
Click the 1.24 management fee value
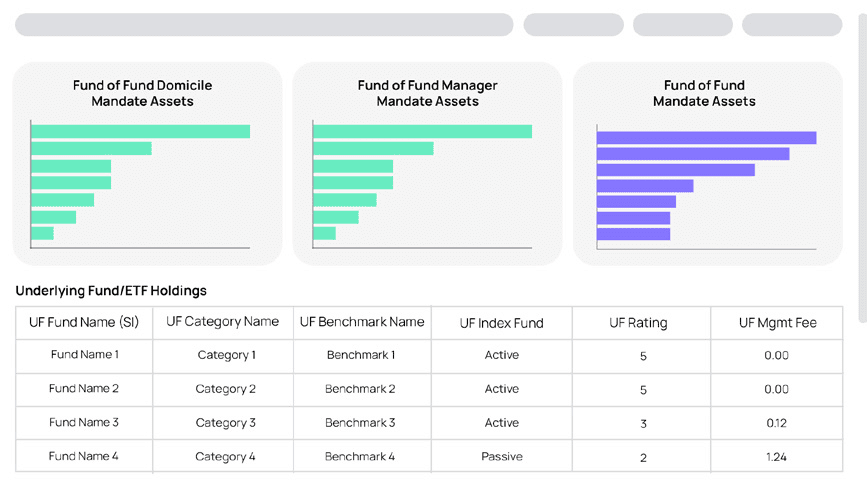(776, 457)
